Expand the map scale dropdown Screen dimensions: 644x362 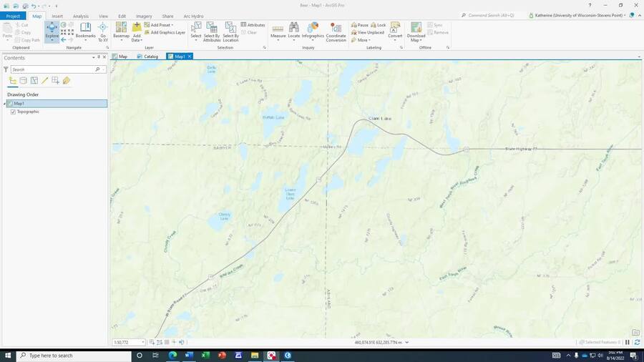[142, 343]
